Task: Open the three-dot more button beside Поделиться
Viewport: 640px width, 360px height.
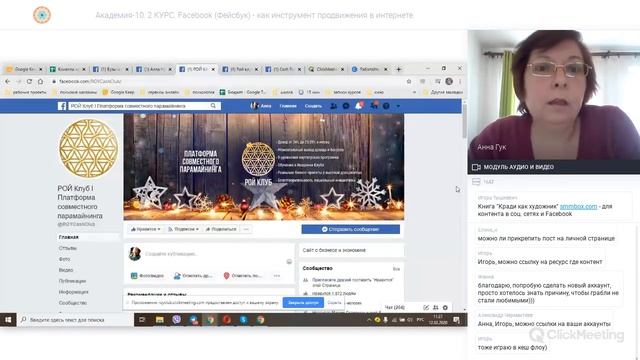Action: (x=246, y=229)
